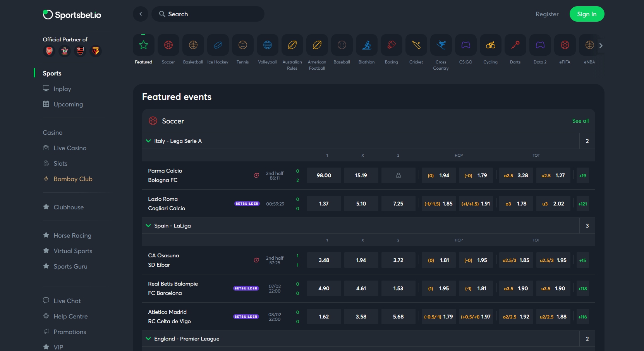Click the Search field

[x=208, y=14]
